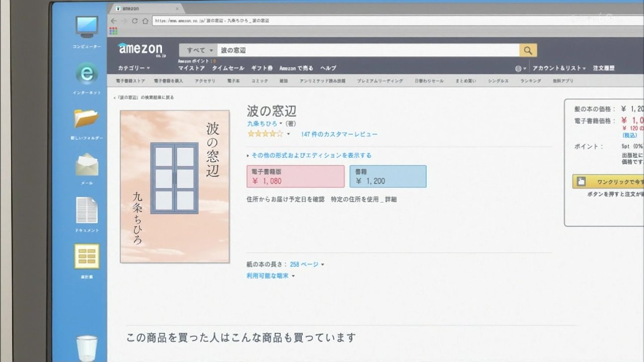Click the author link 九条ちひろ
The height and width of the screenshot is (362, 644).
coord(262,124)
